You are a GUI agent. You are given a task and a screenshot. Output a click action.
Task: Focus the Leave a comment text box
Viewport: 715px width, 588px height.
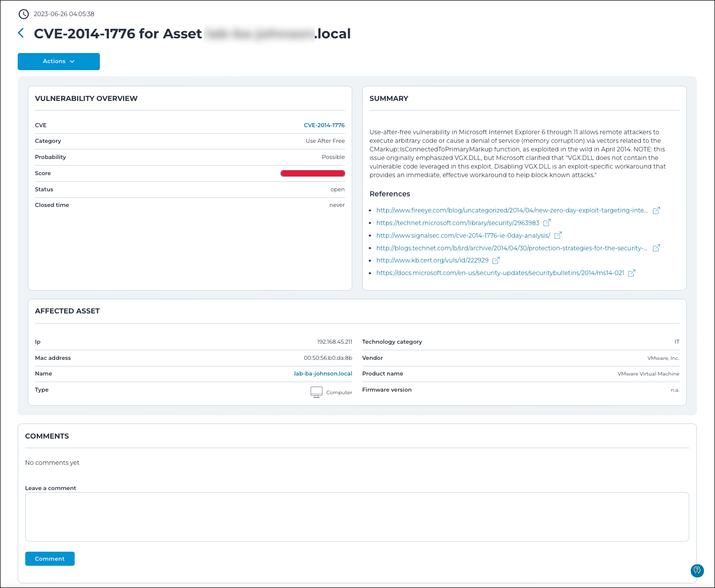[x=357, y=517]
